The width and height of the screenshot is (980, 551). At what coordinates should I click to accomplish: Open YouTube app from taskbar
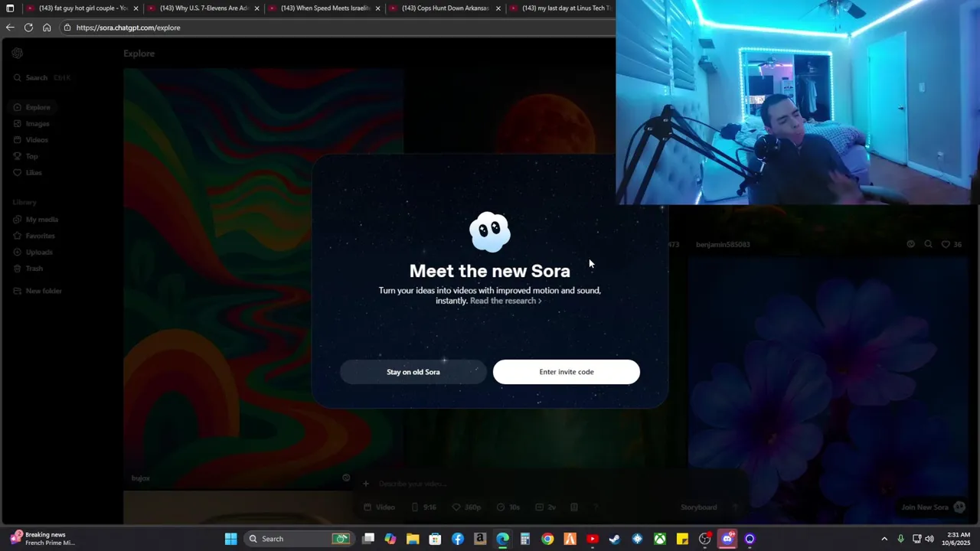[x=592, y=539]
